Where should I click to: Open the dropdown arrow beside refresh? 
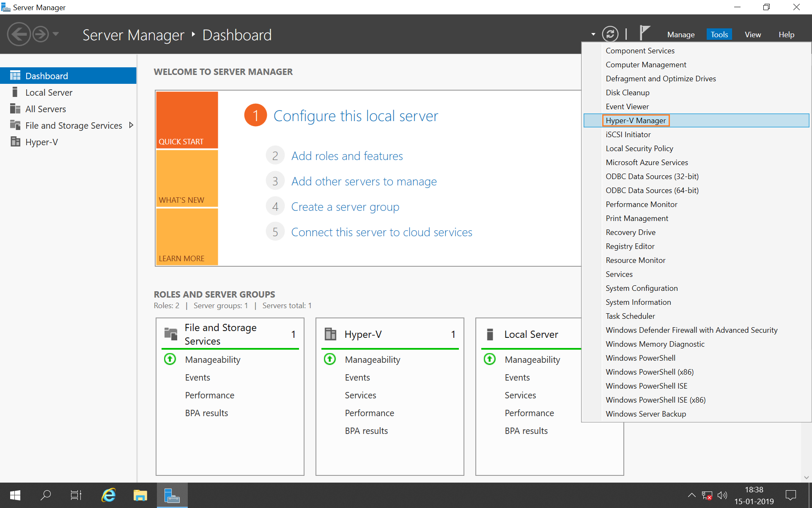click(593, 34)
